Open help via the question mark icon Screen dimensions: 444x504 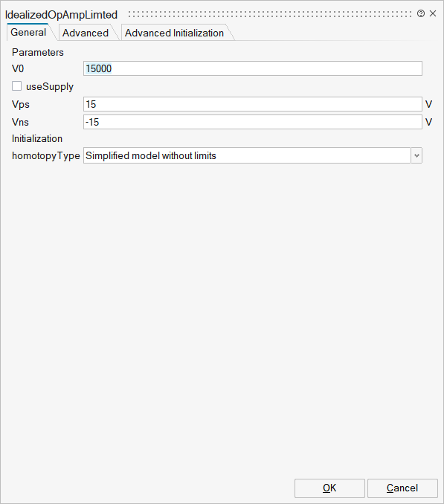(420, 13)
